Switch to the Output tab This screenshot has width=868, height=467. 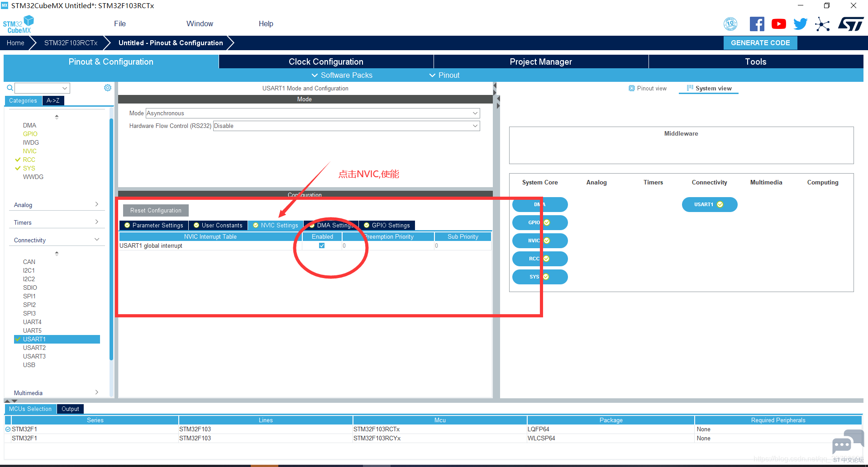(70, 409)
